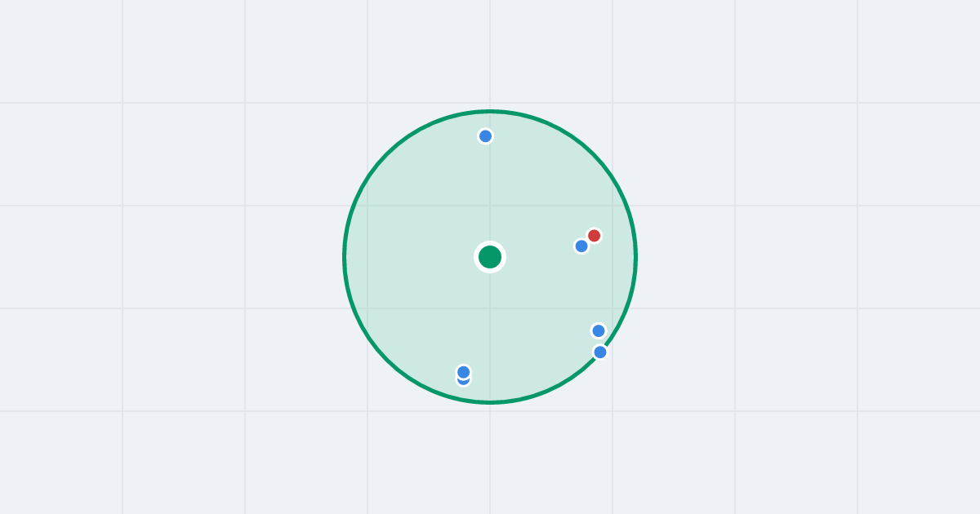This screenshot has width=980, height=514.
Task: Select the front marker of the overlapping blue pair
Action: point(464,372)
